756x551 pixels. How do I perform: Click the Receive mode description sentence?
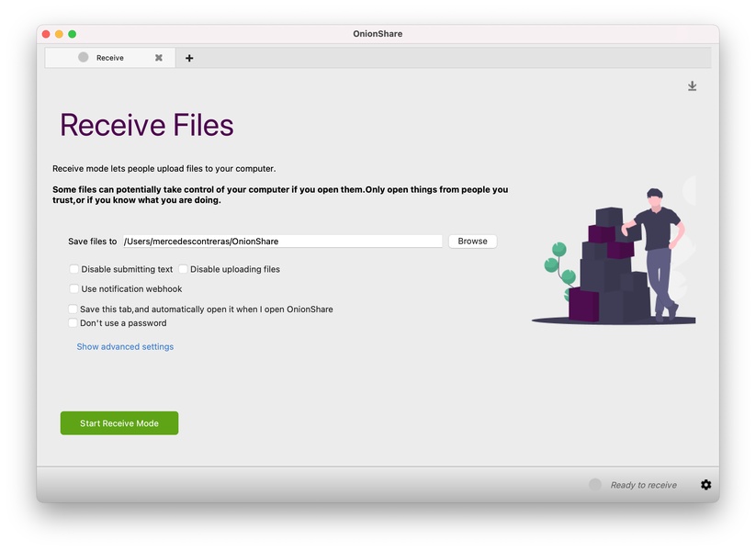click(x=164, y=169)
